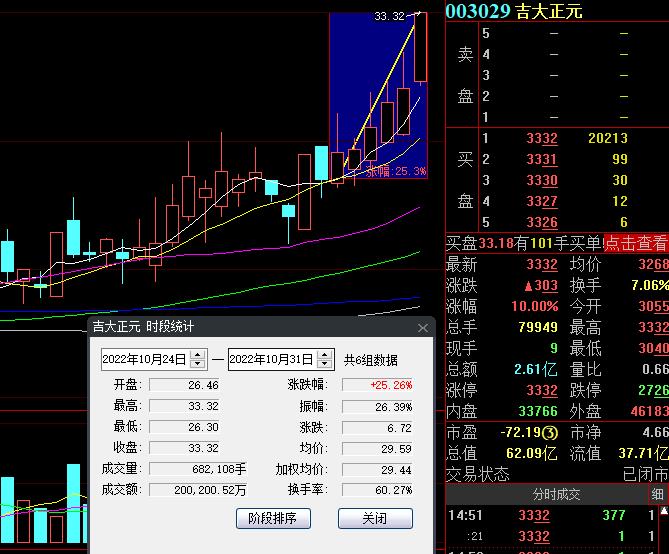Click the 2022年10月24日 start date field
Viewport: 669px width, 554px height.
point(144,359)
